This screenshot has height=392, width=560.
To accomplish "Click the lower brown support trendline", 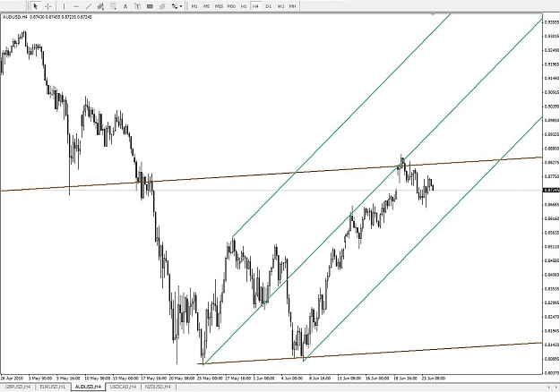I will (x=370, y=354).
